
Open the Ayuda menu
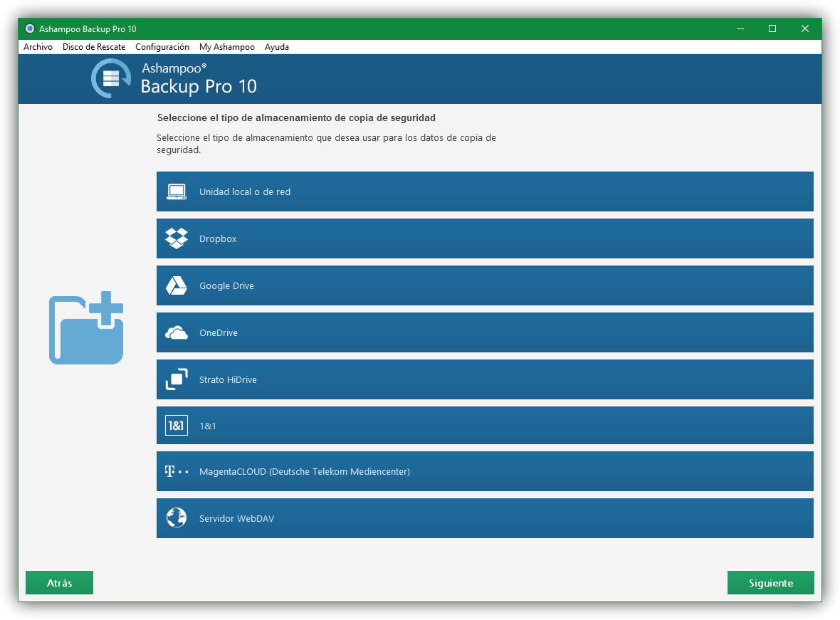coord(276,46)
